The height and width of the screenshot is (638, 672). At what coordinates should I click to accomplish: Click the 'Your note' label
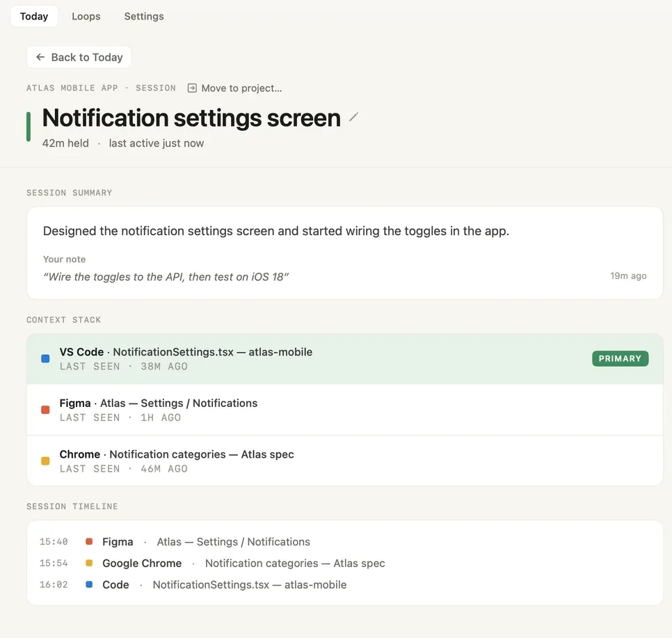(x=64, y=260)
